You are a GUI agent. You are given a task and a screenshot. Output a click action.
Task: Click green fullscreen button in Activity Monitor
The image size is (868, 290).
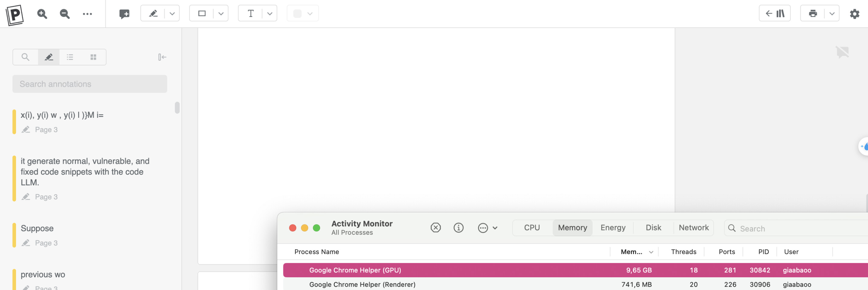(317, 228)
